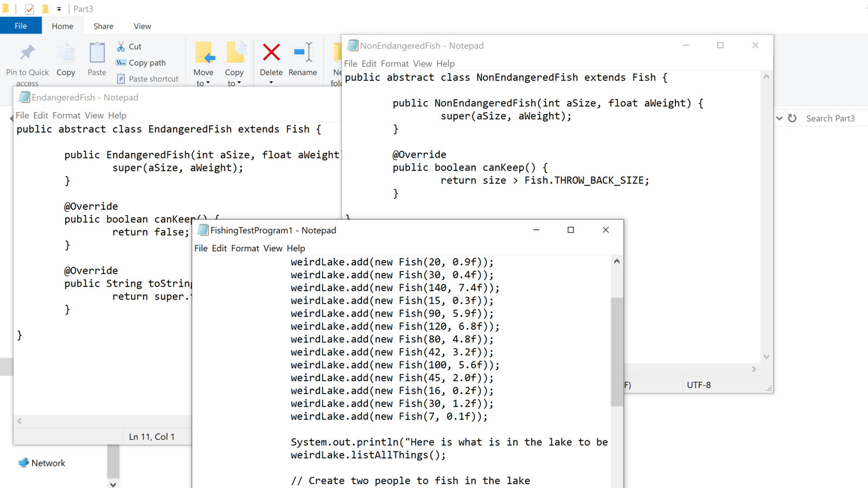Click the Copy path icon

[121, 63]
